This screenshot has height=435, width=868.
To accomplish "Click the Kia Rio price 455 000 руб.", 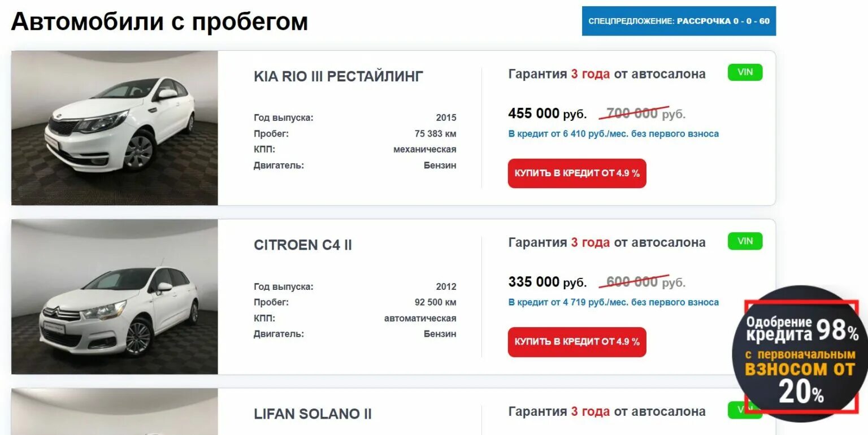I will [x=547, y=114].
